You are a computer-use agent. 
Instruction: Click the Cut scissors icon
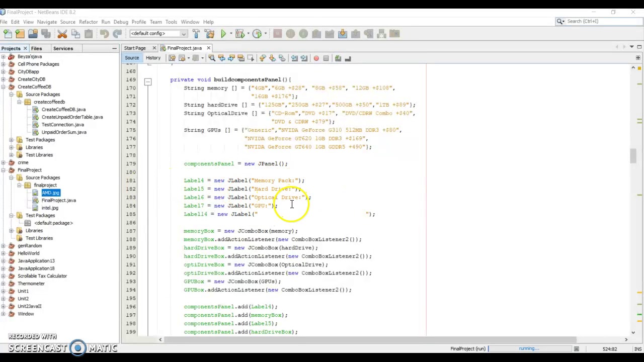pos(62,34)
